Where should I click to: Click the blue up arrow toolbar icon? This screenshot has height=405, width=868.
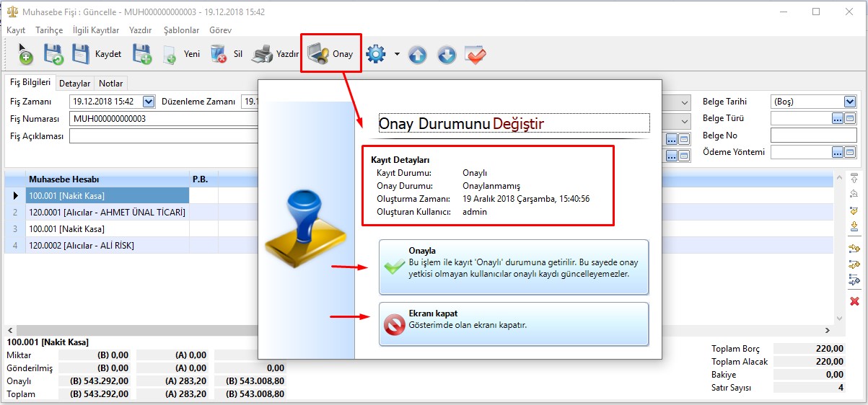click(418, 55)
